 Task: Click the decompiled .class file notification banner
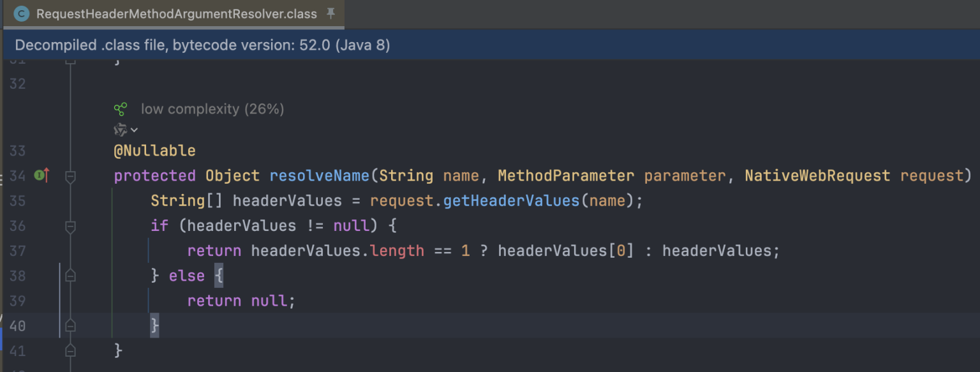[x=202, y=45]
